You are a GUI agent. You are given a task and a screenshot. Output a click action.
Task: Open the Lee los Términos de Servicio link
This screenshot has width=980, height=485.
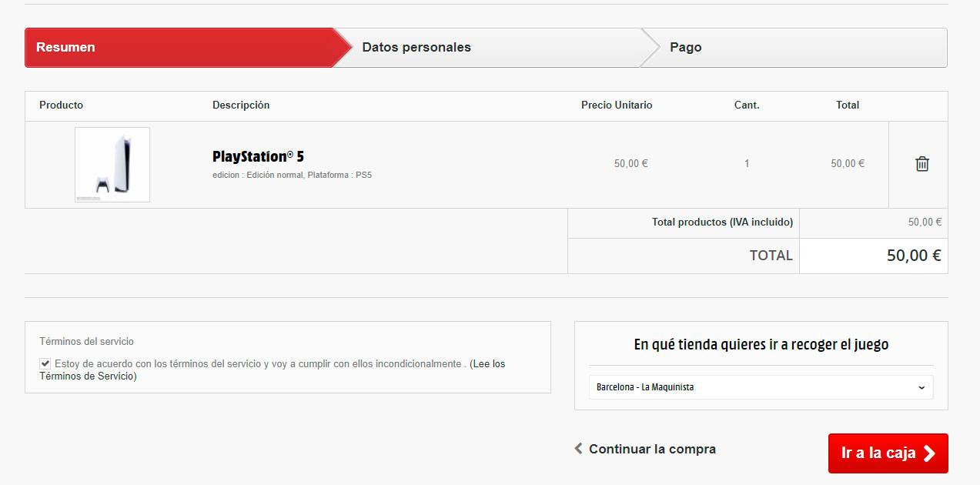coord(273,370)
